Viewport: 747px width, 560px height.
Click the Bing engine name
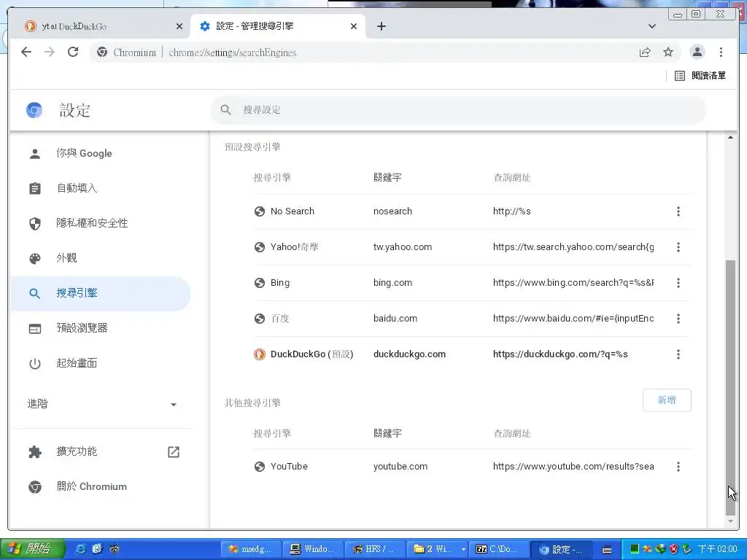(x=280, y=283)
